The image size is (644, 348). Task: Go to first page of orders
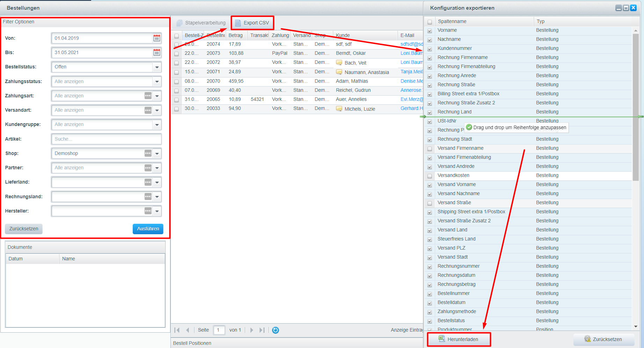(x=177, y=330)
